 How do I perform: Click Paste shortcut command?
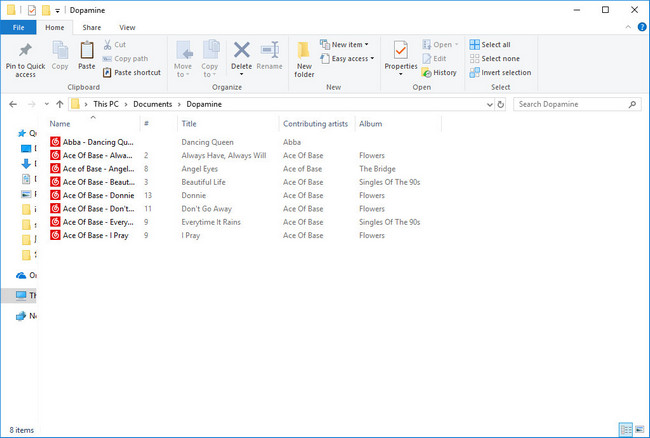tap(132, 73)
